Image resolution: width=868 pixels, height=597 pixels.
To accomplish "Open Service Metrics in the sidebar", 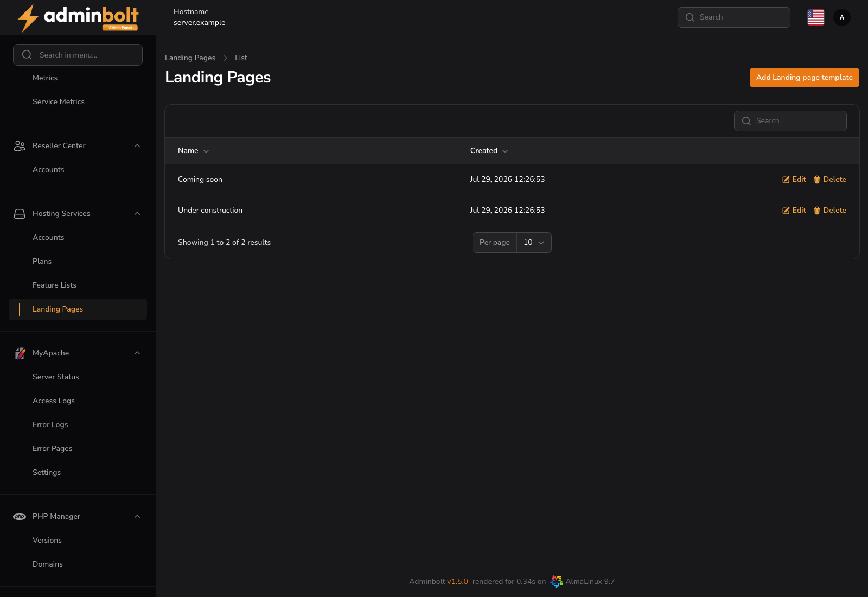I will (59, 101).
